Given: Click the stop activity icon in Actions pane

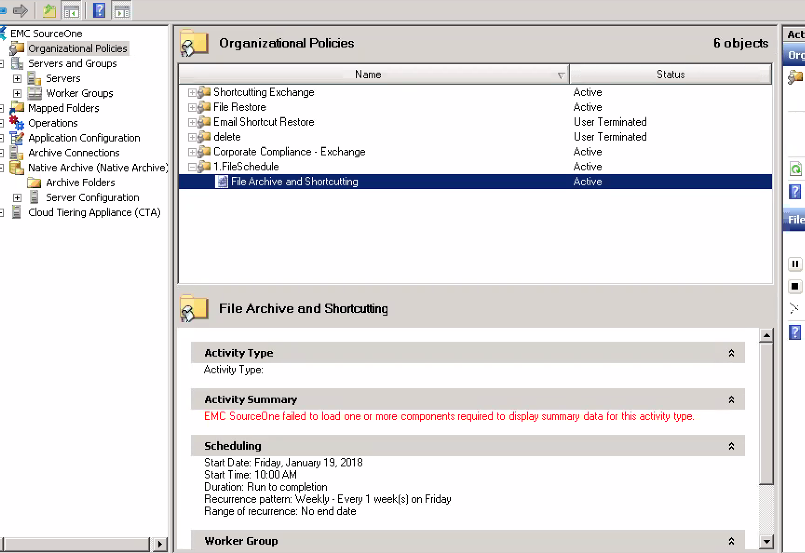Looking at the screenshot, I should (x=795, y=286).
